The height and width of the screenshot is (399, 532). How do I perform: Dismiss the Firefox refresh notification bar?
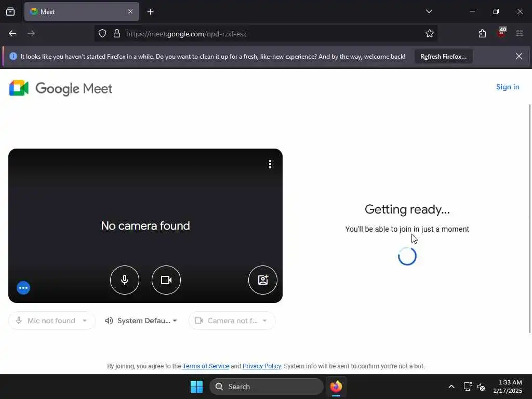tap(519, 56)
